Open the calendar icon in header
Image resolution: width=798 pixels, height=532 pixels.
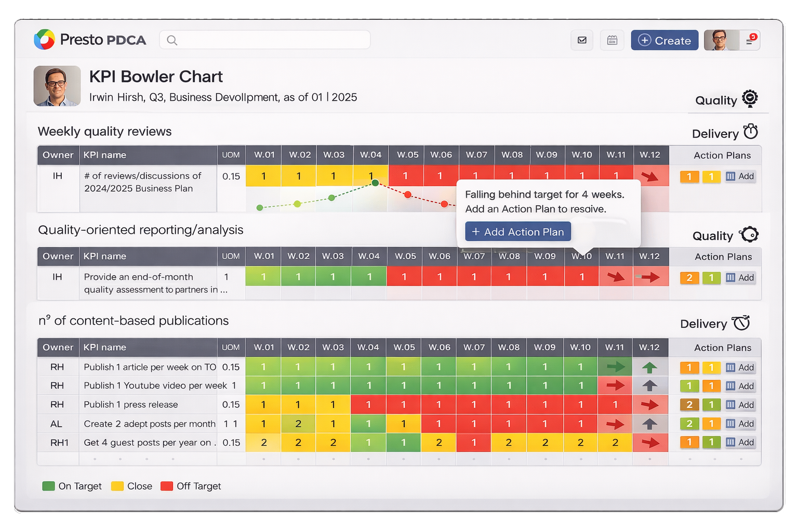click(x=612, y=40)
